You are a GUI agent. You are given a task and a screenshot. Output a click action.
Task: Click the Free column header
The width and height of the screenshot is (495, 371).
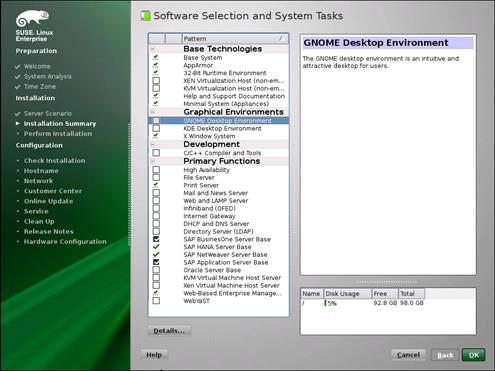(x=385, y=294)
